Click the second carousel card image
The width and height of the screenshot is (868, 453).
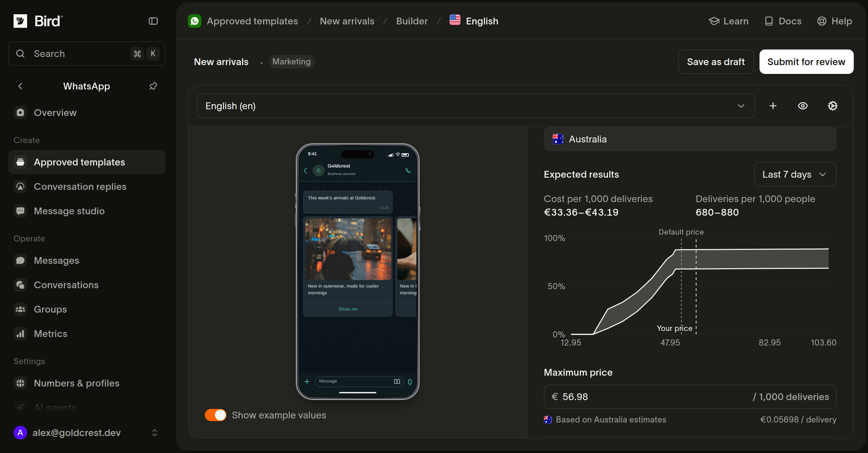407,249
